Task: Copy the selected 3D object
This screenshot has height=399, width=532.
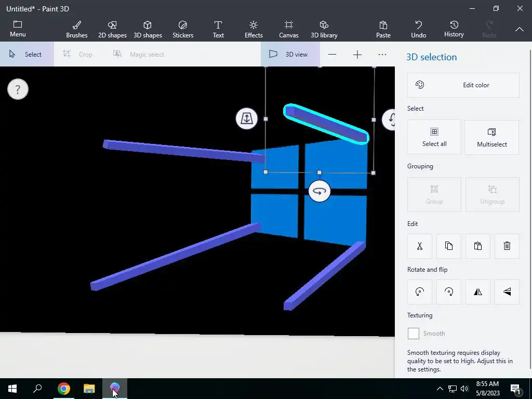Action: 449,246
